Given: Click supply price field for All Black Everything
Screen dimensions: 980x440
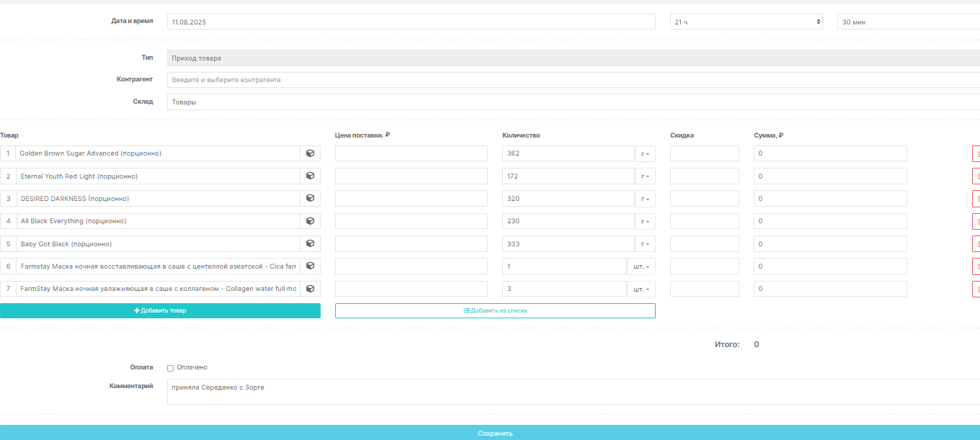Looking at the screenshot, I should point(411,221).
